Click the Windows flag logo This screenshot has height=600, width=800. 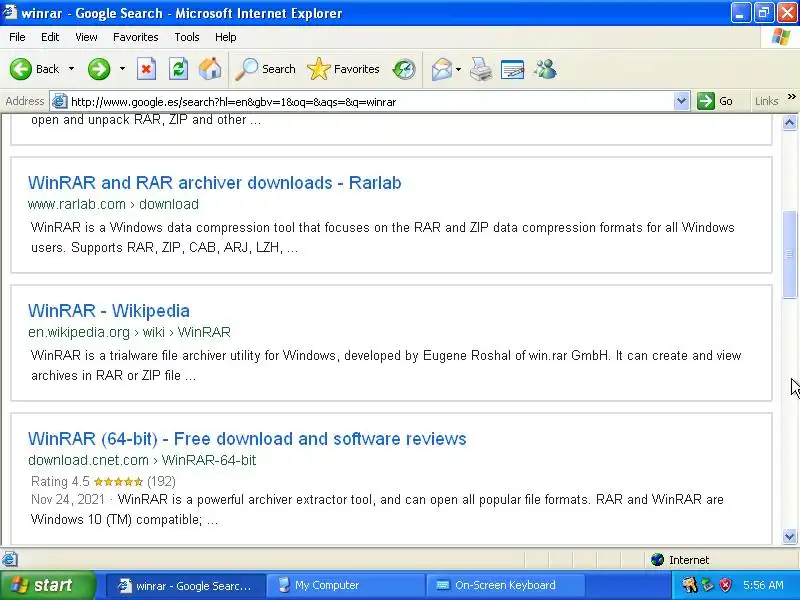[781, 37]
